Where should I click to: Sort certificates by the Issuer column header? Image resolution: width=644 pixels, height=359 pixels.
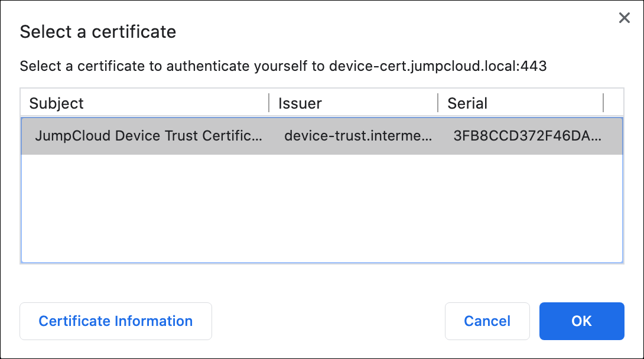300,103
